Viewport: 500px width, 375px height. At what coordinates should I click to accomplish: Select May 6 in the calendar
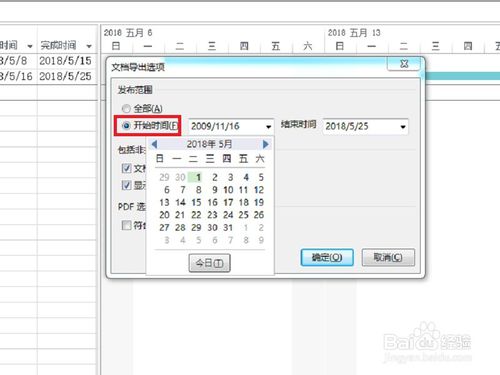click(x=167, y=190)
